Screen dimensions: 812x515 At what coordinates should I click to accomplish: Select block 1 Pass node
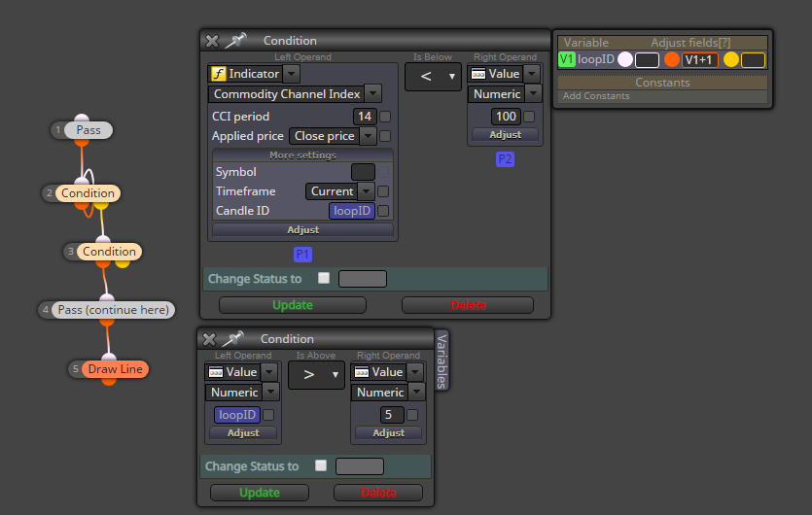click(88, 130)
